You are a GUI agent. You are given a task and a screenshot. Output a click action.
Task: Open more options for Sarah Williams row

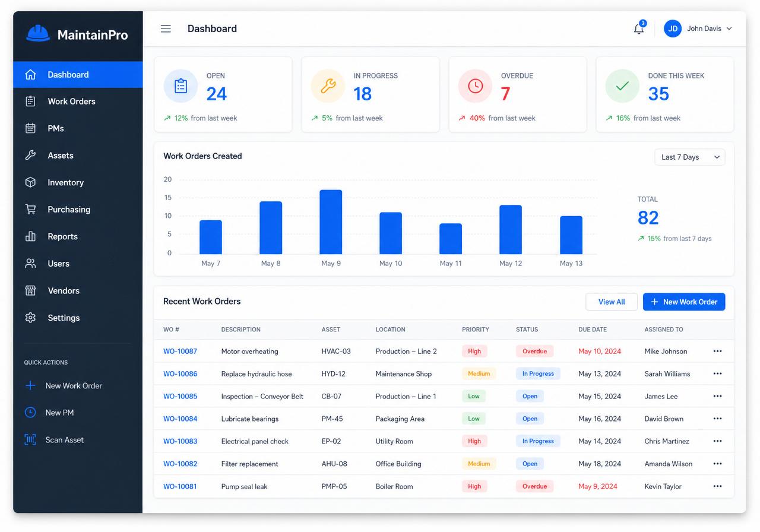point(717,373)
